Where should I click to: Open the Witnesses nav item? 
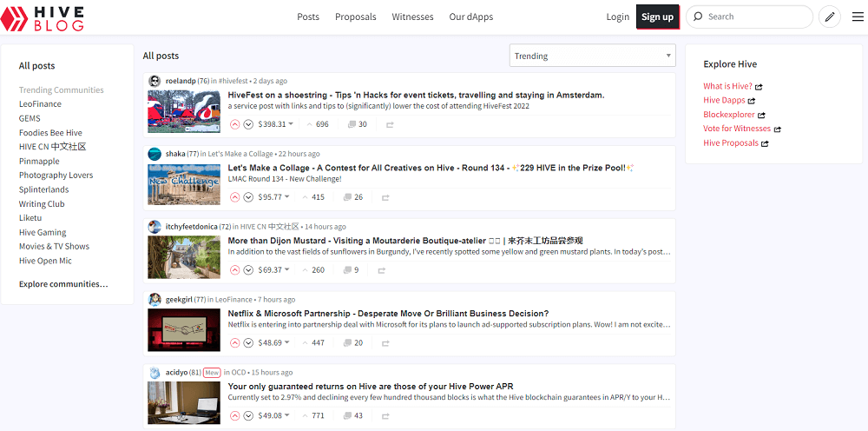(x=412, y=17)
